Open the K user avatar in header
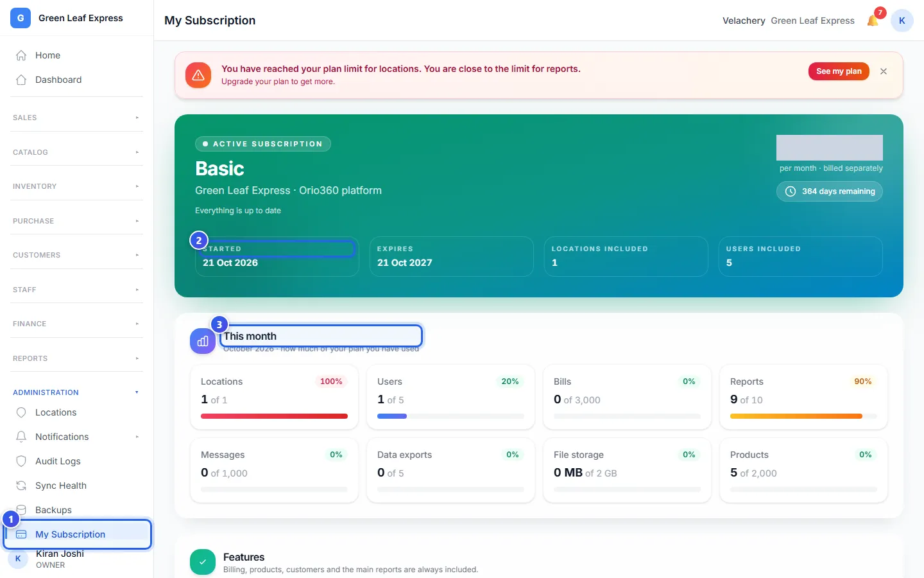 pyautogui.click(x=902, y=21)
